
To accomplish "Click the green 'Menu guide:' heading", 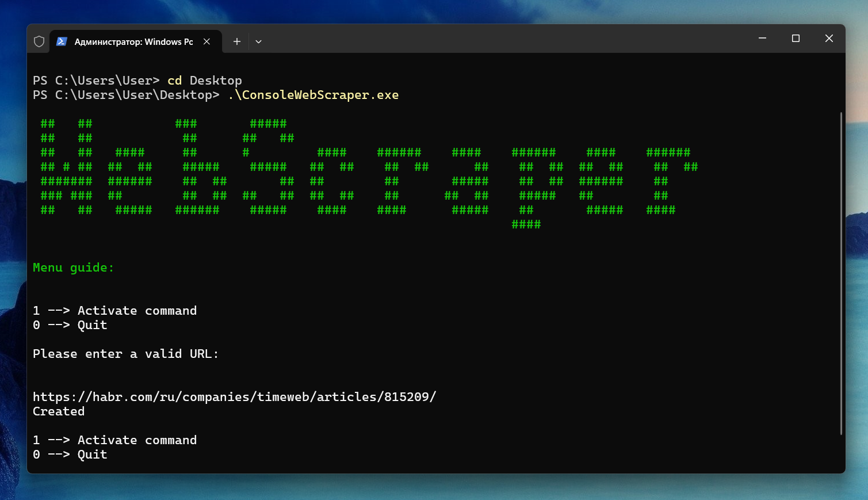I will click(74, 268).
